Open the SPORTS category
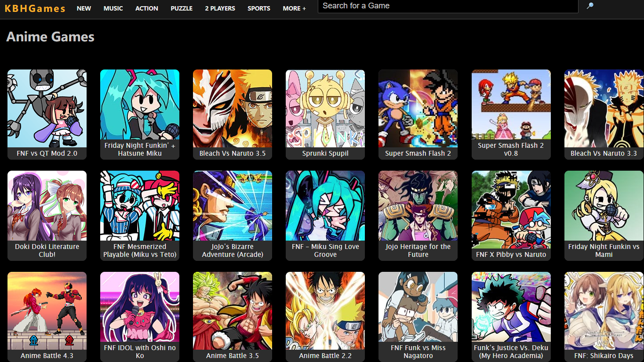The width and height of the screenshot is (644, 362). coord(258,8)
